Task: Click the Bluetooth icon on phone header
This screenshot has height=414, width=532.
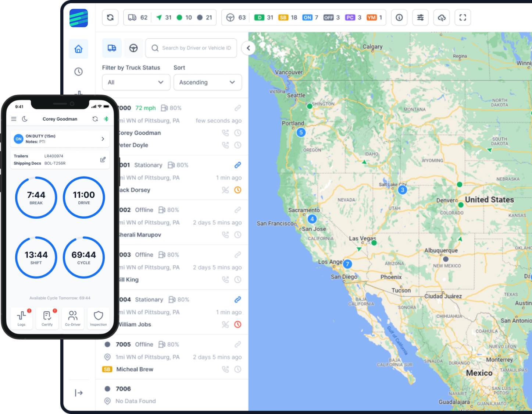Action: [106, 119]
